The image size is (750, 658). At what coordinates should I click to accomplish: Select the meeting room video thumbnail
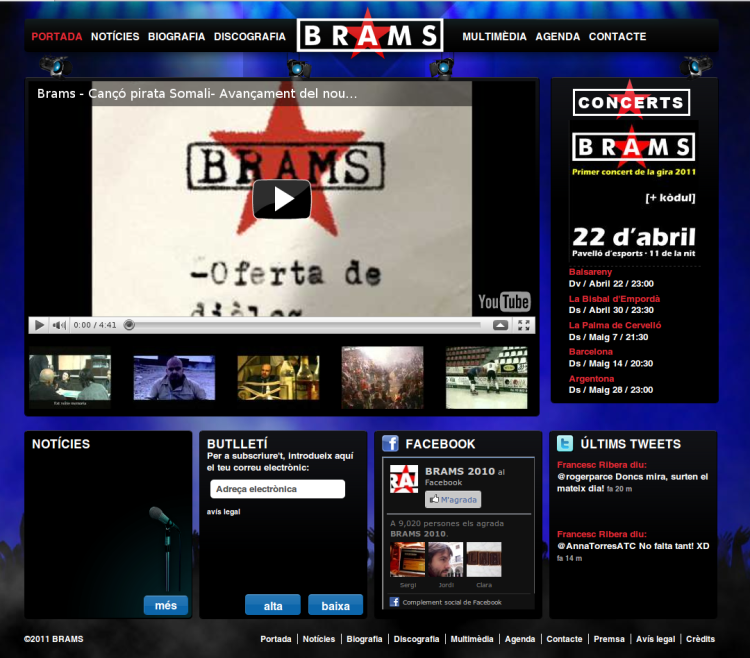pos(70,377)
